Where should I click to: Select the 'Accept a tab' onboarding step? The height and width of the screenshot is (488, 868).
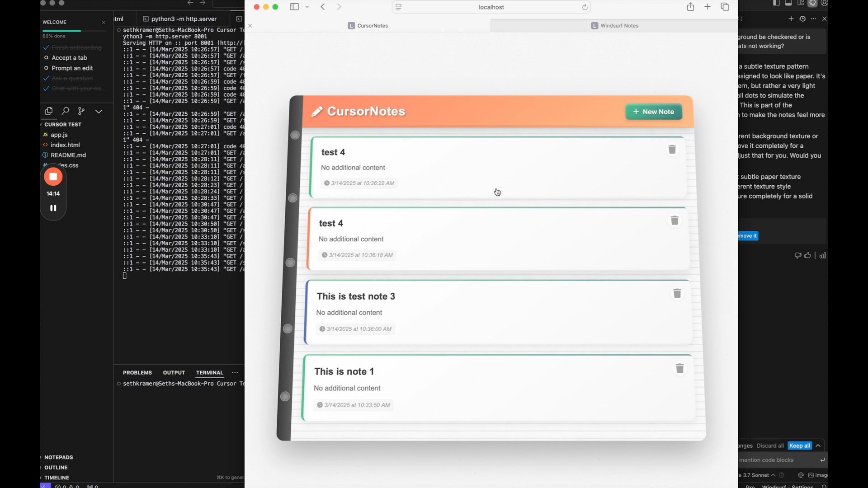(x=69, y=58)
